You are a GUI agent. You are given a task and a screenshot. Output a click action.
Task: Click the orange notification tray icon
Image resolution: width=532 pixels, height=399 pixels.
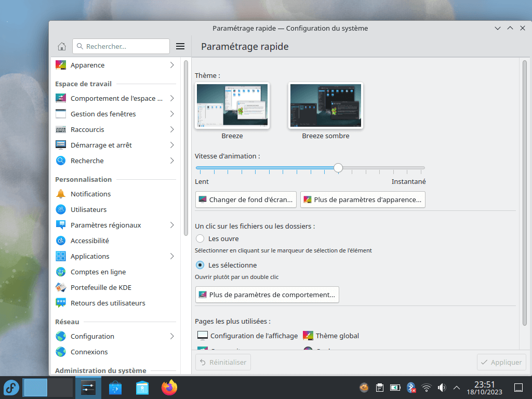click(x=364, y=388)
